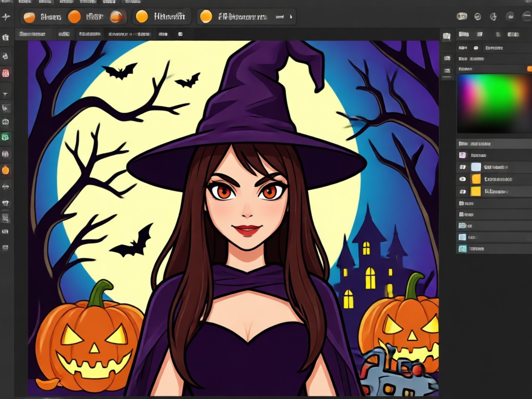532x399 pixels.
Task: Click the light teal icon in second-to-last panel row
Action: coord(462,237)
